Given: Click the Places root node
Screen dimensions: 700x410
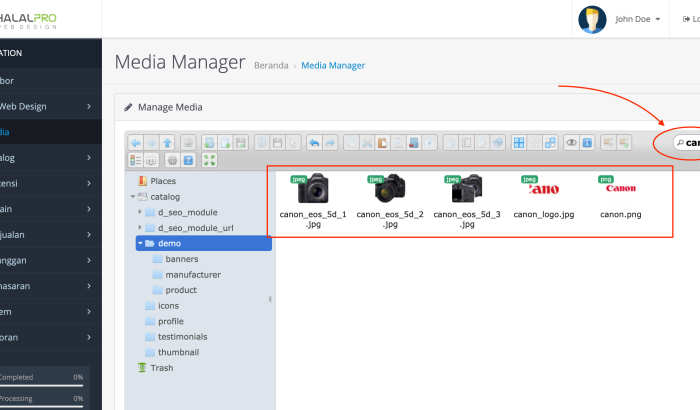Looking at the screenshot, I should [x=163, y=181].
